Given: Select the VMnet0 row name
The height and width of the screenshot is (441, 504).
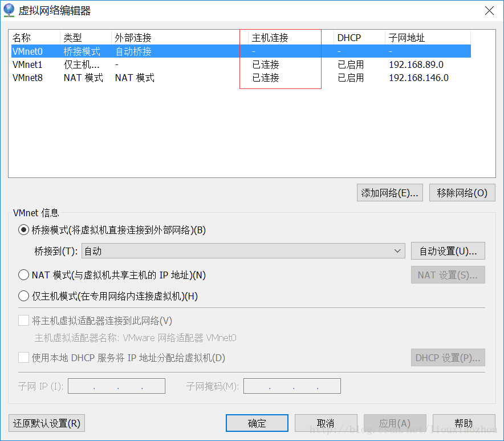Looking at the screenshot, I should 27,51.
